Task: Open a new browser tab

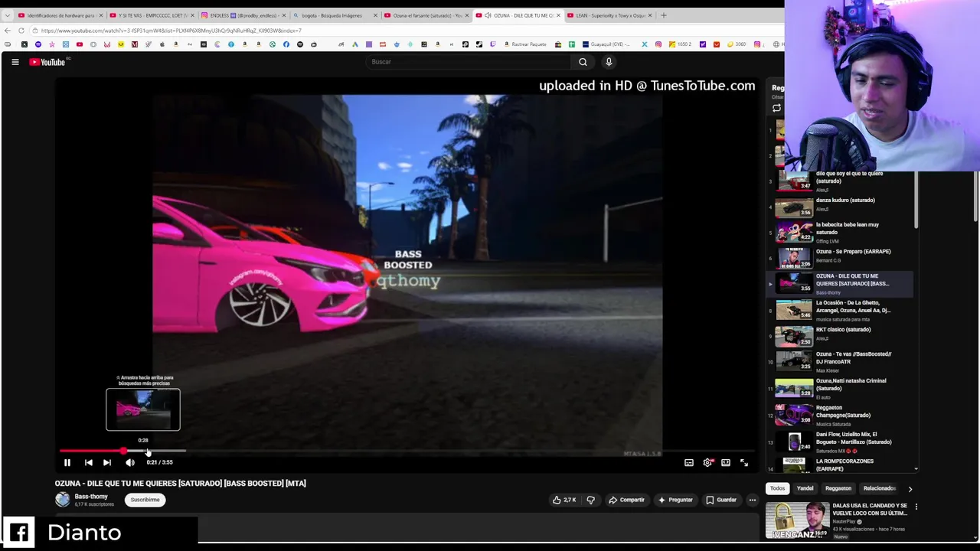Action: (x=664, y=15)
